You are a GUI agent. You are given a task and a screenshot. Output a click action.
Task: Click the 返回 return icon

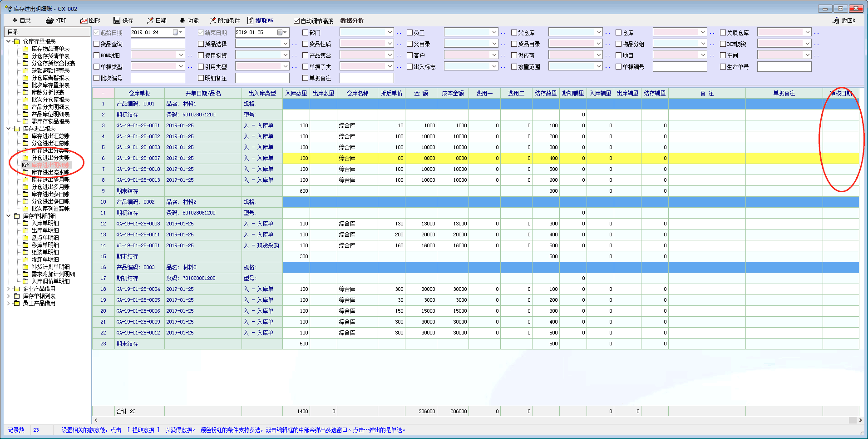coord(836,20)
